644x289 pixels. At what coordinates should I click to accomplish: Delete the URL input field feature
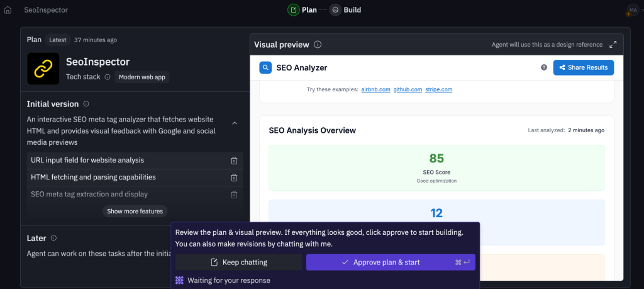coord(234,161)
